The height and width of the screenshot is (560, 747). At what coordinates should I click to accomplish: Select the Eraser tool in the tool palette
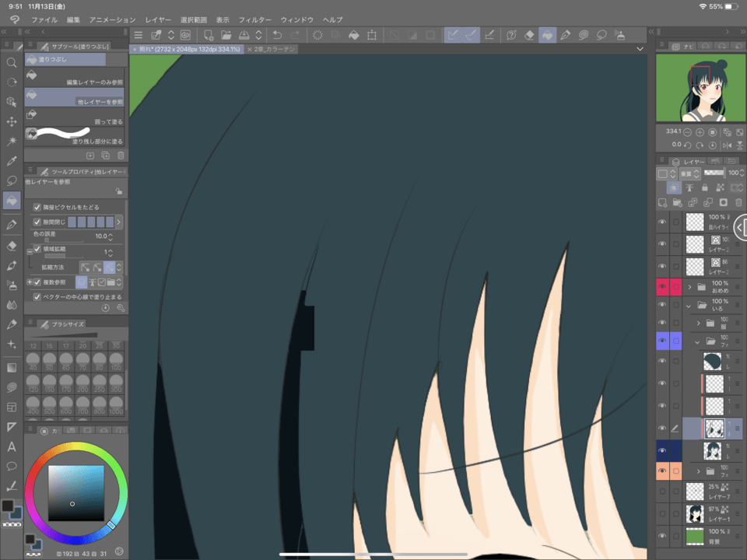12,245
